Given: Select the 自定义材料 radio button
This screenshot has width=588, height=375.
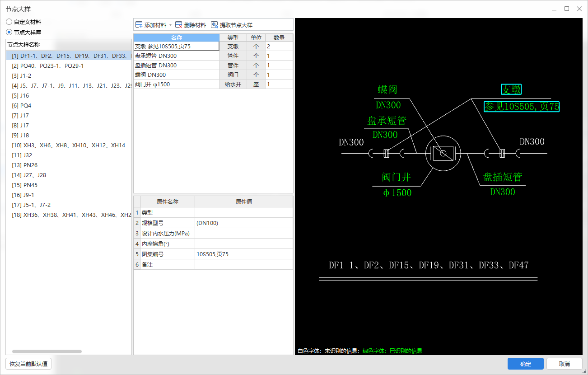Looking at the screenshot, I should [x=9, y=22].
